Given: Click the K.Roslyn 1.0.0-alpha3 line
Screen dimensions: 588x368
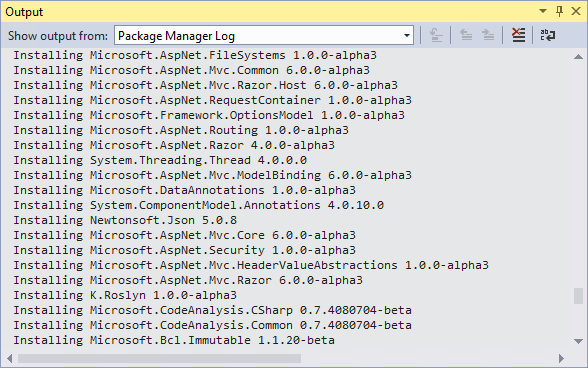Looking at the screenshot, I should (125, 295).
